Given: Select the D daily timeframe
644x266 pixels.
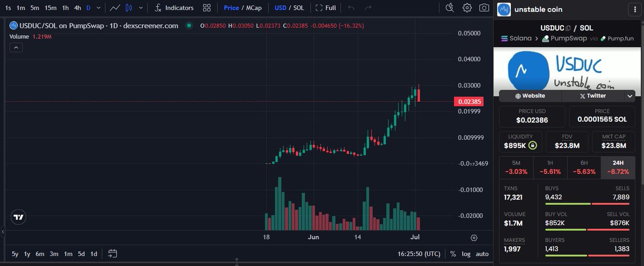Looking at the screenshot, I should 89,8.
